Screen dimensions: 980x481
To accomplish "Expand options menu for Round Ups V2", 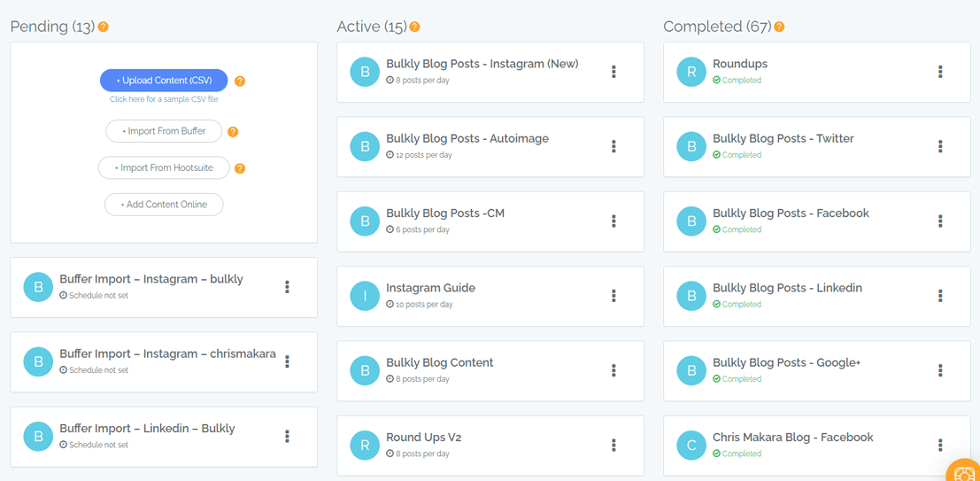I will coord(613,445).
